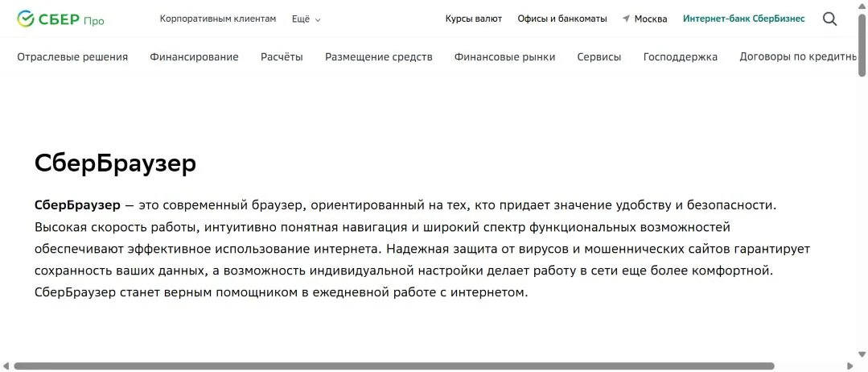Open Размещение средств menu item
Viewport: 868px width, 372px height.
tap(379, 57)
